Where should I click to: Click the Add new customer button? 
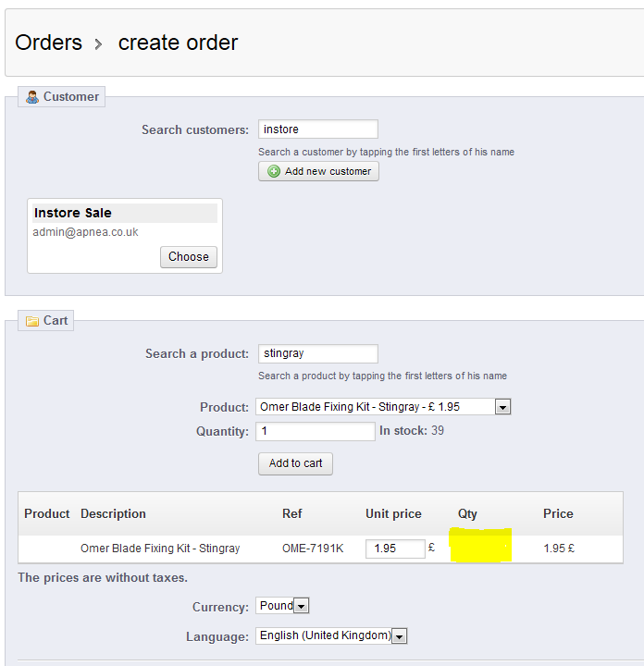coord(319,171)
